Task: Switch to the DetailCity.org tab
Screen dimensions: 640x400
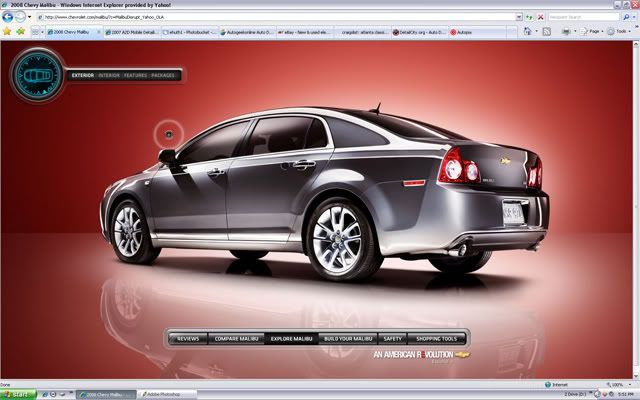Action: pos(420,32)
